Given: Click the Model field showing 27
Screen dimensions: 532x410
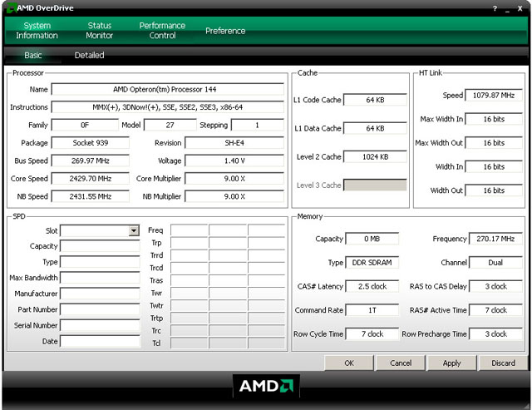Looking at the screenshot, I should 170,125.
